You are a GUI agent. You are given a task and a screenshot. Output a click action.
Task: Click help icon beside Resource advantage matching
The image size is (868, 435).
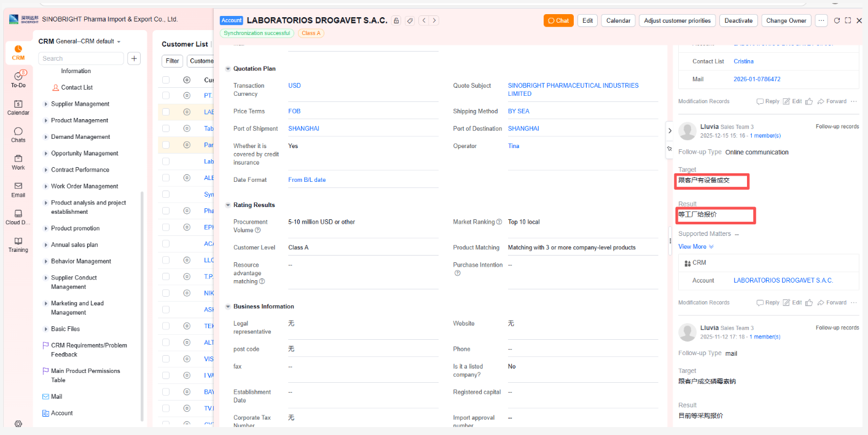click(x=262, y=281)
